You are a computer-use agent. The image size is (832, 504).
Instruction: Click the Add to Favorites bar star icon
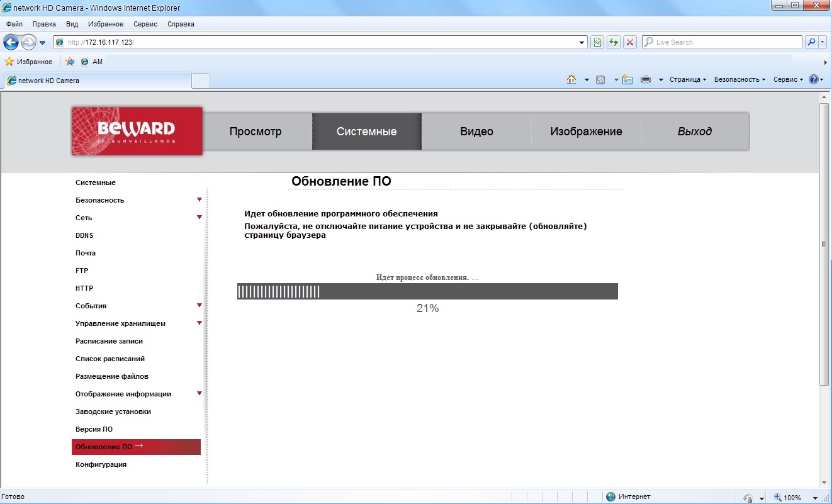pos(70,62)
